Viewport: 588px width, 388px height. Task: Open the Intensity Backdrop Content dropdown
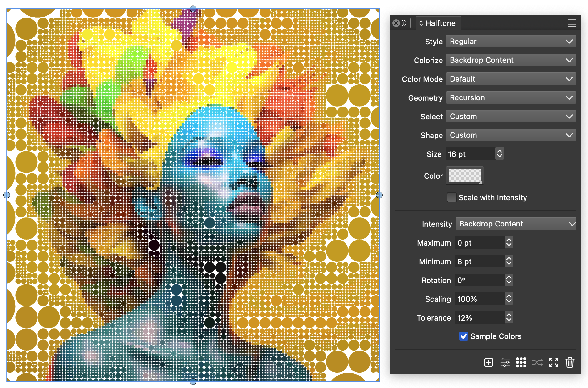515,224
